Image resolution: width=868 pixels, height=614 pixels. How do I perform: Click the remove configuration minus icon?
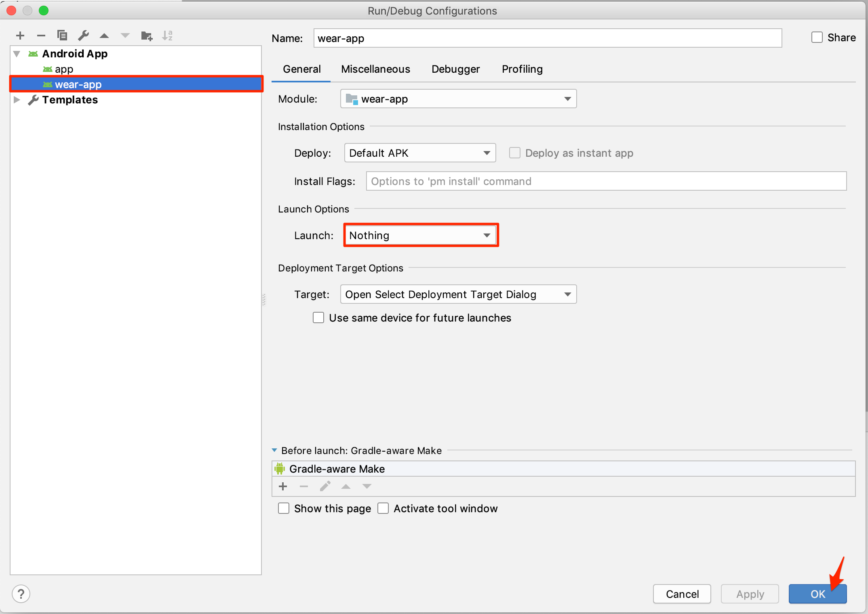coord(41,36)
